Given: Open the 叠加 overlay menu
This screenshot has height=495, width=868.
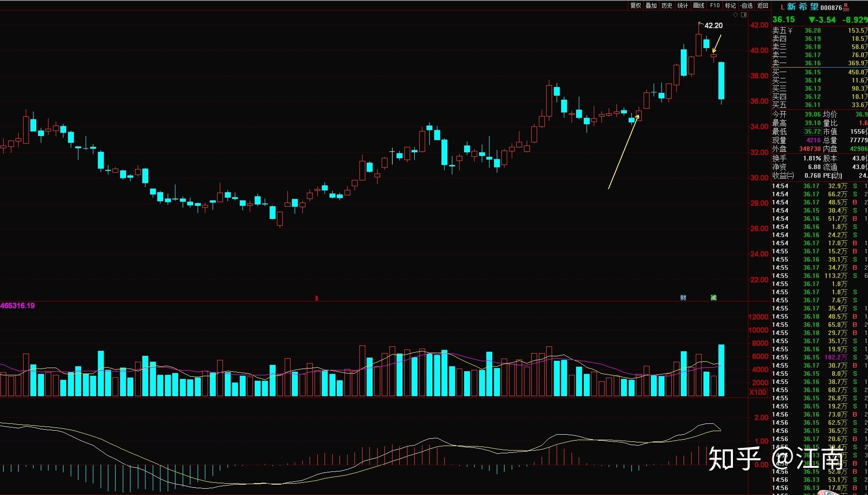Looking at the screenshot, I should pyautogui.click(x=651, y=5).
